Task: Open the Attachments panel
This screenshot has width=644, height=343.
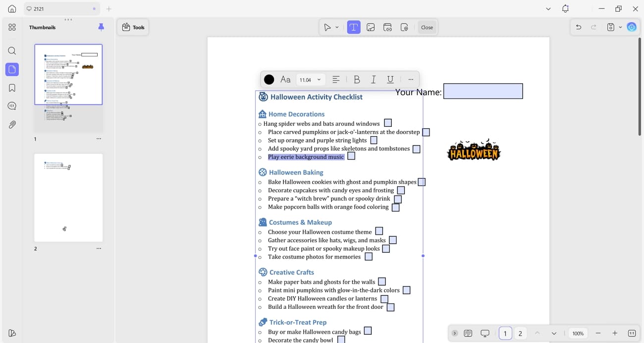Action: [x=12, y=124]
